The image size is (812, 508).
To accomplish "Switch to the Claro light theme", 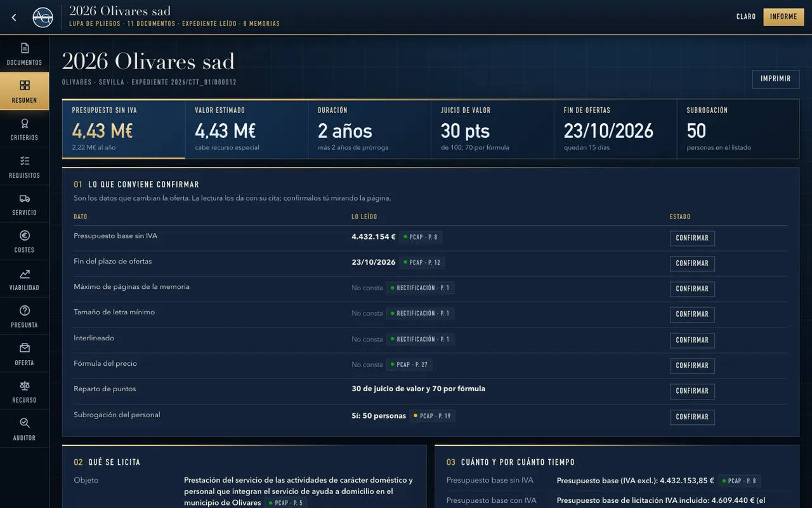I will pos(746,17).
